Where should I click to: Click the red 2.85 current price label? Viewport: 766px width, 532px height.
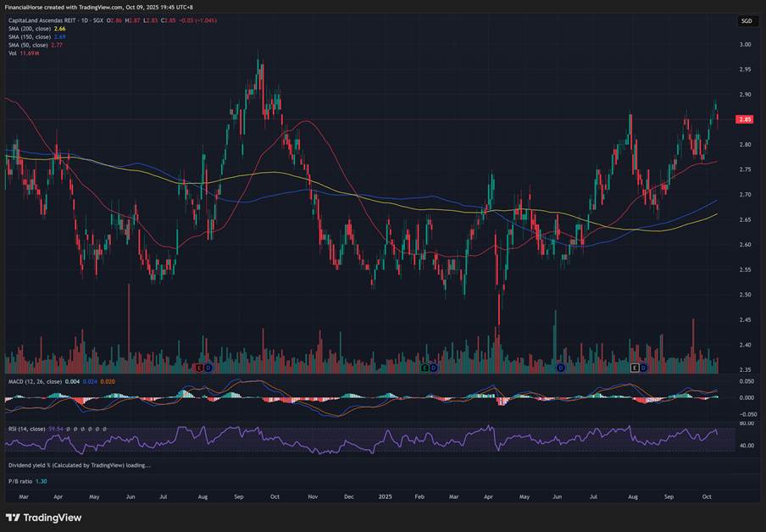coord(746,119)
